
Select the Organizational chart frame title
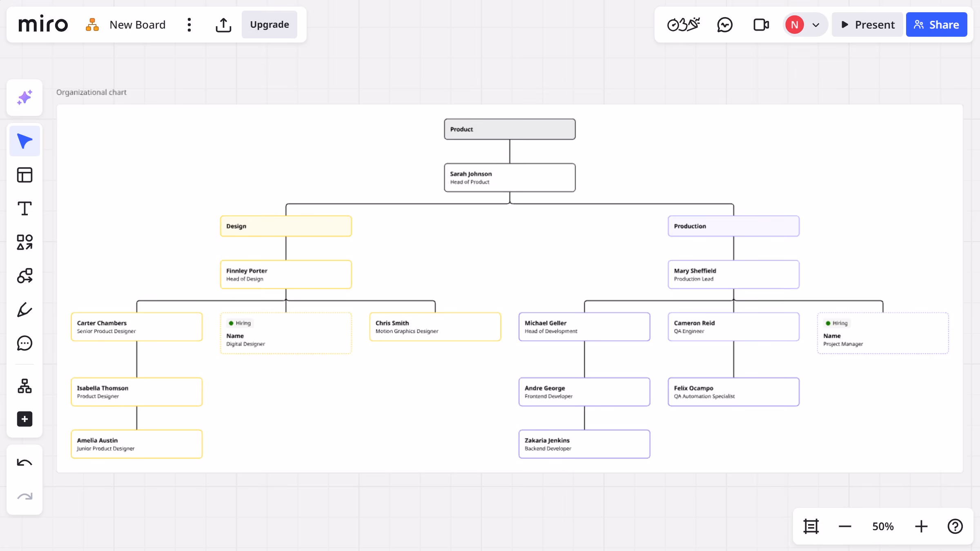91,92
